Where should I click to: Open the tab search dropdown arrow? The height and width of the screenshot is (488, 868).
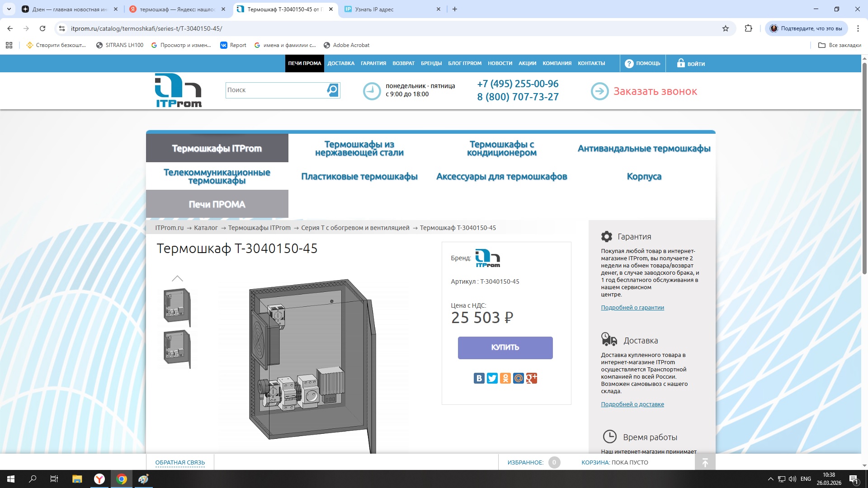[x=9, y=9]
